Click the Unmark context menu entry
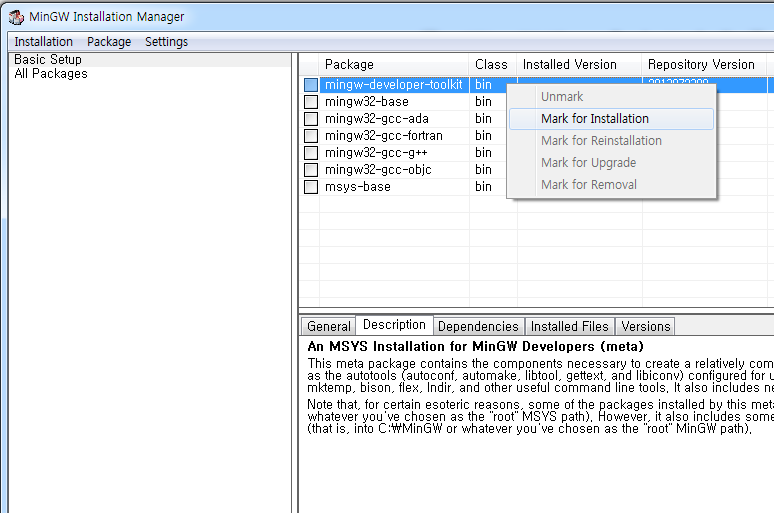Screen dimensions: 774x513 click(611, 97)
